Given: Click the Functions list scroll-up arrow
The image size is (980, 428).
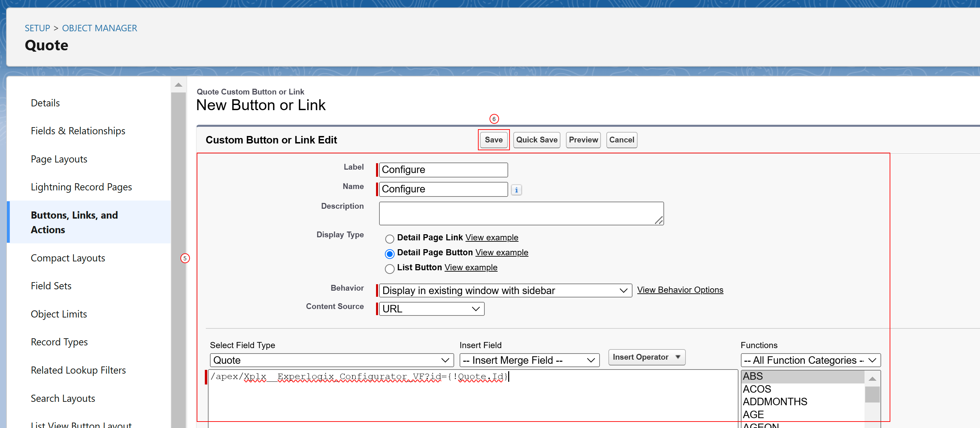Looking at the screenshot, I should pos(872,378).
